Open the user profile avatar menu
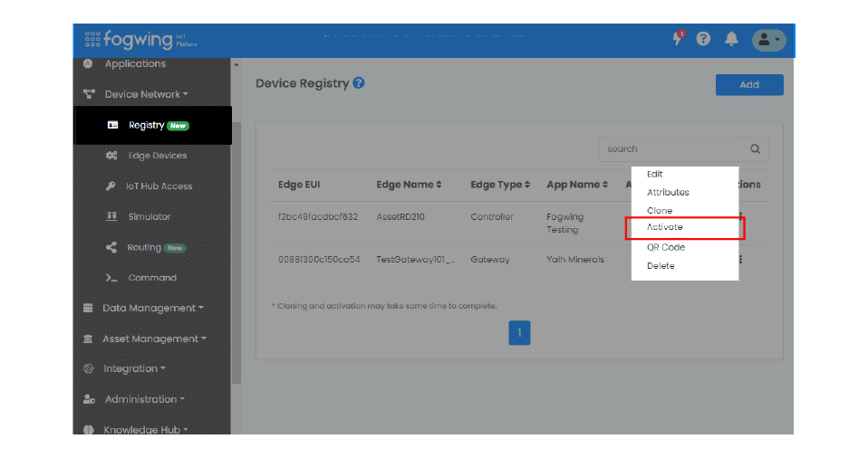This screenshot has height=458, width=868. pos(768,40)
